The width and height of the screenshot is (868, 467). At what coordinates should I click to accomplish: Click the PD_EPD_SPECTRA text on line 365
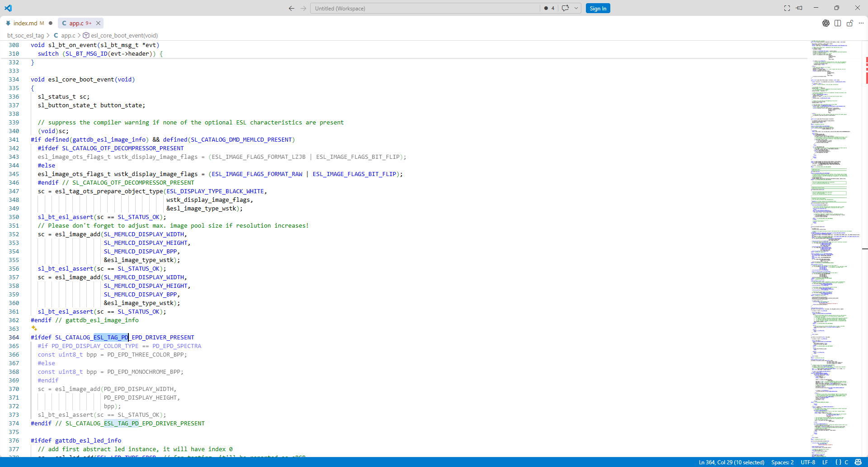(x=177, y=346)
